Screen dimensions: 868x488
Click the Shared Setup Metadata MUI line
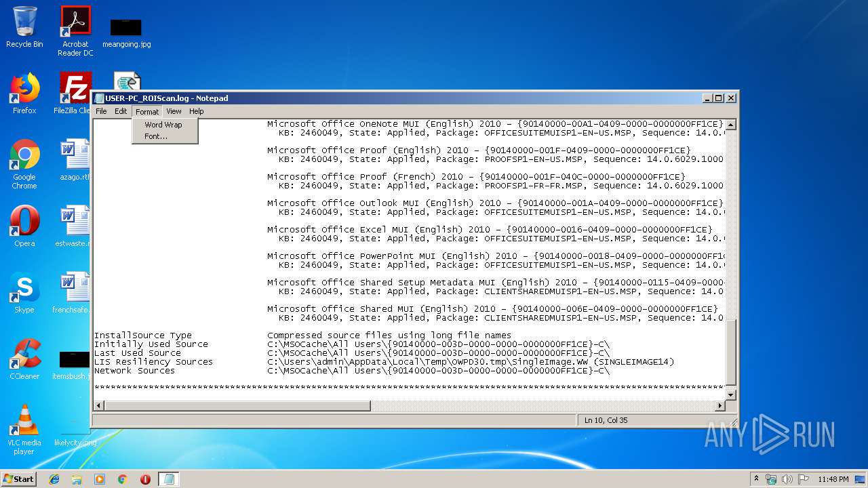495,283
